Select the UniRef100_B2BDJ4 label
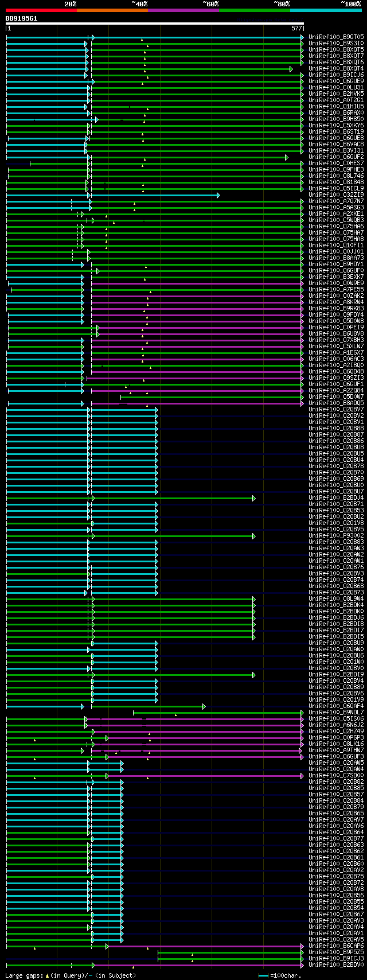The image size is (367, 980). (336, 498)
